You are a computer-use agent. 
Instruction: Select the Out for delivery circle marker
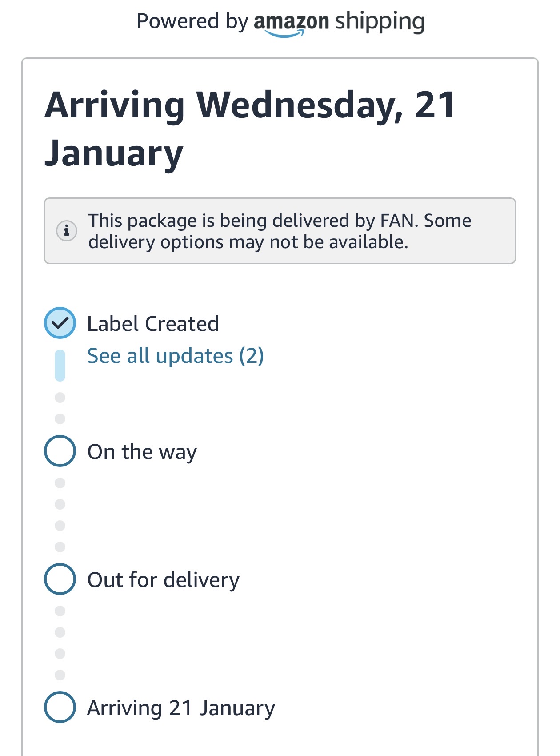pyautogui.click(x=60, y=579)
